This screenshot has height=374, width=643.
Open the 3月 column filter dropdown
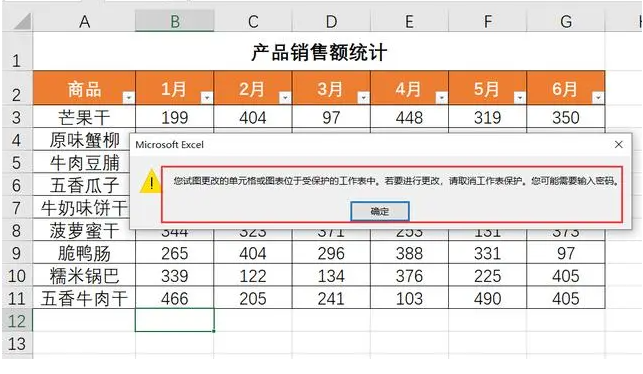tap(363, 98)
